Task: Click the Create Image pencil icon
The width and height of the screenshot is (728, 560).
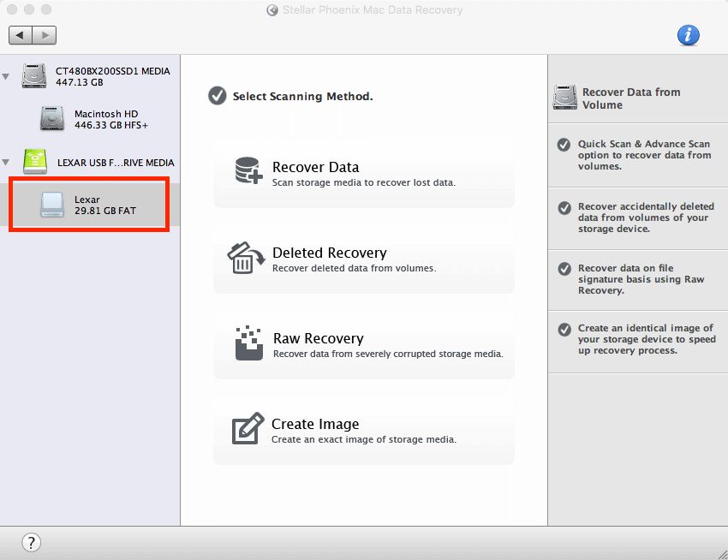Action: click(248, 428)
